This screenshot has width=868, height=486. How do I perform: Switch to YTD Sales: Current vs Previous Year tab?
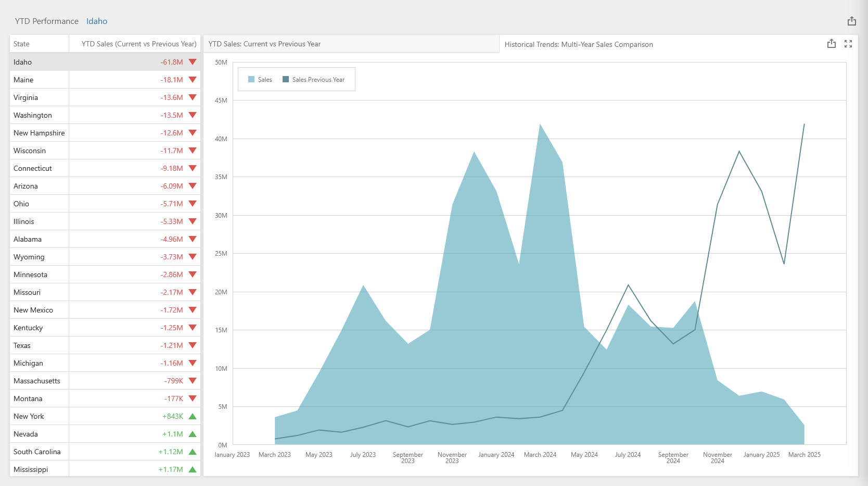264,44
